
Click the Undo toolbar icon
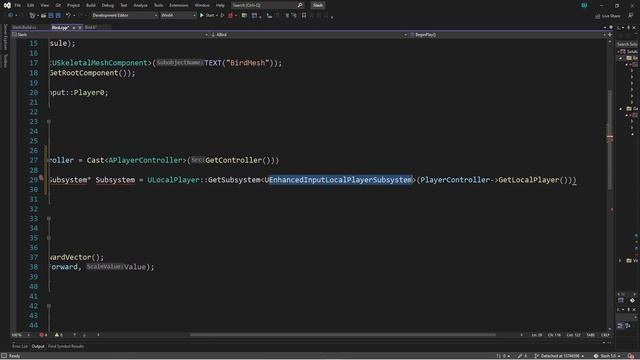point(69,16)
